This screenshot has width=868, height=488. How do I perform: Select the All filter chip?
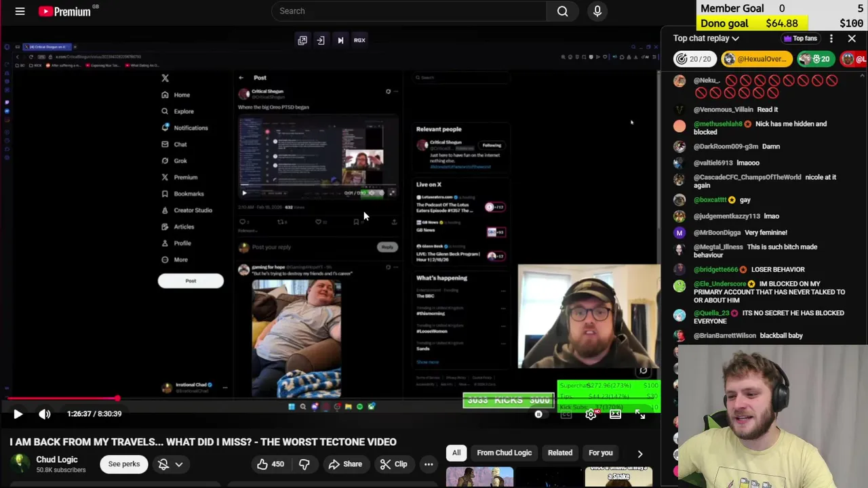456,453
